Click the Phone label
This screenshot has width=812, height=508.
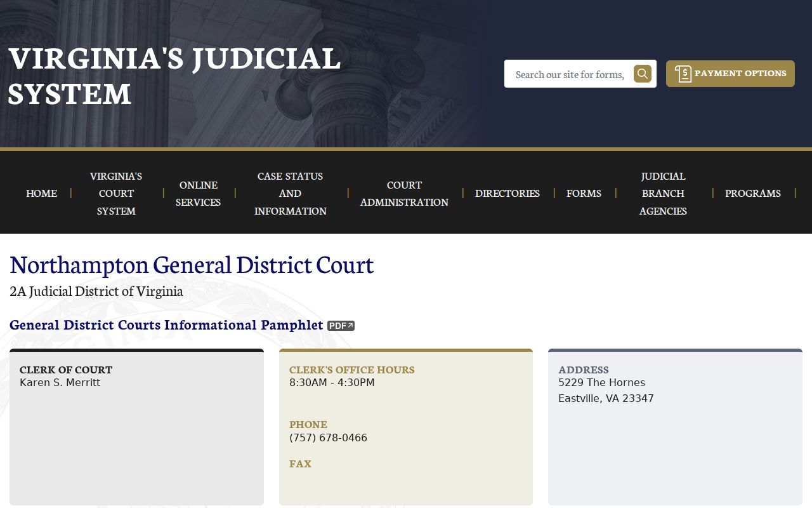click(308, 424)
